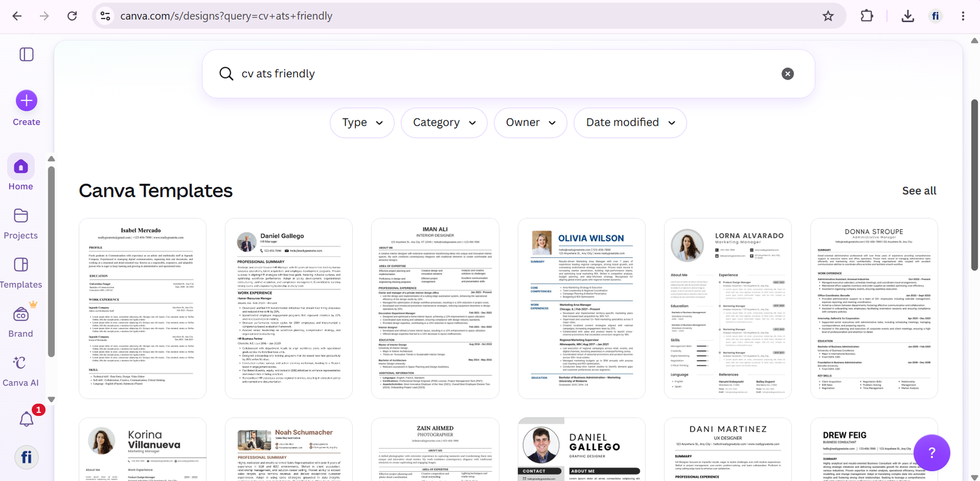Open the Isabel Mercado resume template
The height and width of the screenshot is (481, 980).
143,308
